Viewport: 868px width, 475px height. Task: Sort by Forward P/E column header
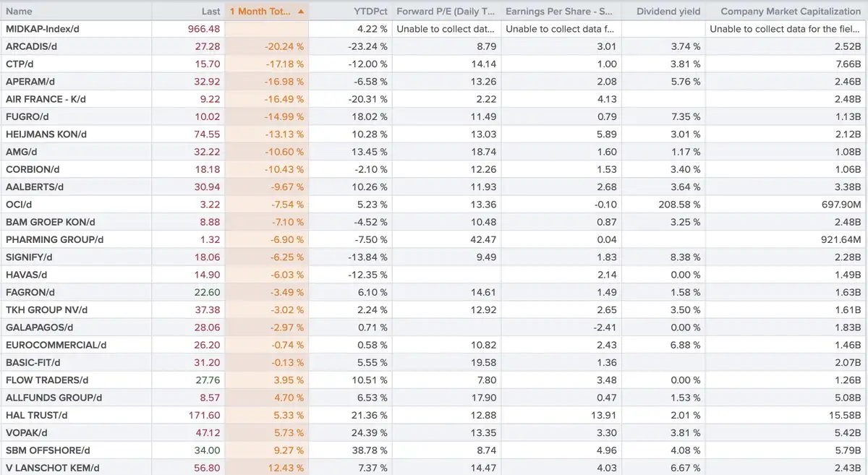[446, 12]
